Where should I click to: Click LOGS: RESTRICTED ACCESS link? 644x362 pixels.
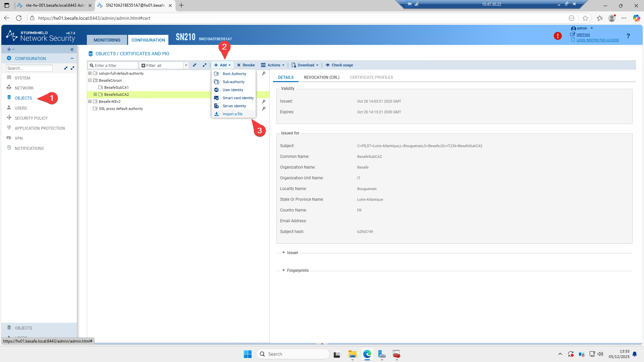[x=598, y=40]
